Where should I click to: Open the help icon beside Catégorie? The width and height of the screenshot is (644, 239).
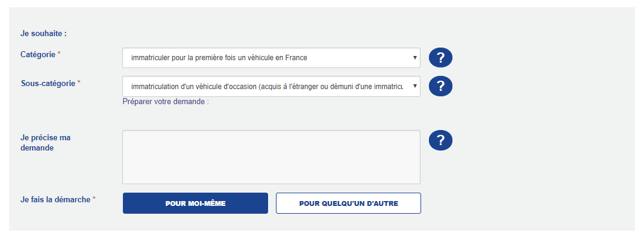pyautogui.click(x=440, y=58)
